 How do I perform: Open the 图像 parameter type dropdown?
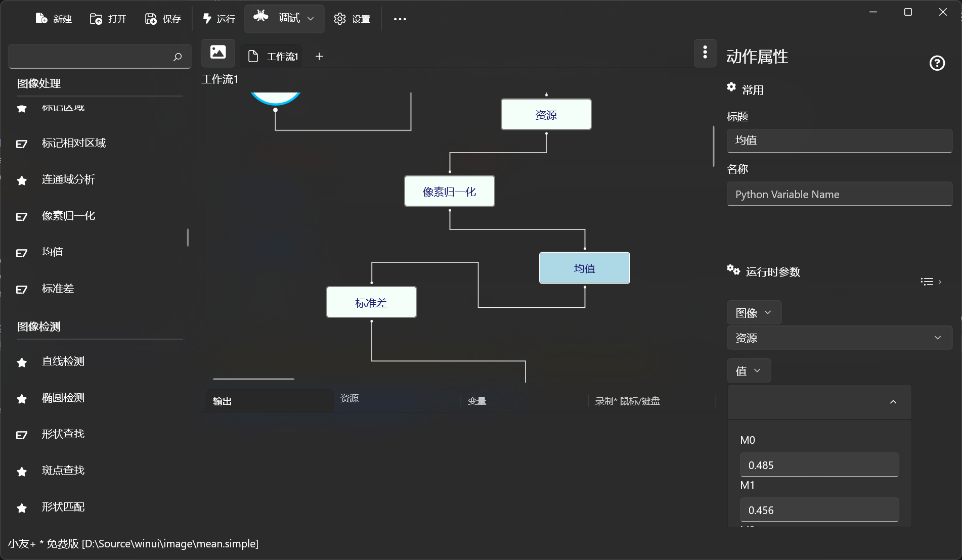754,313
